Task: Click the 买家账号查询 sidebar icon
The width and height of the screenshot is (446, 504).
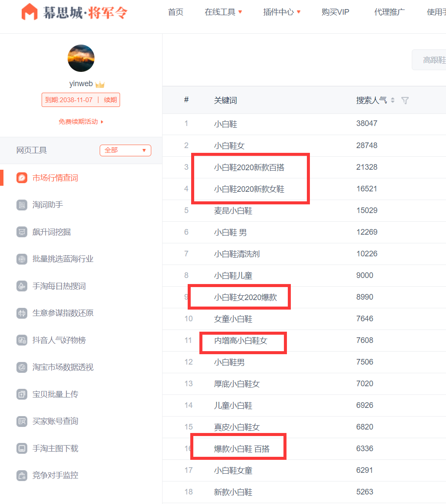Action: pos(22,421)
